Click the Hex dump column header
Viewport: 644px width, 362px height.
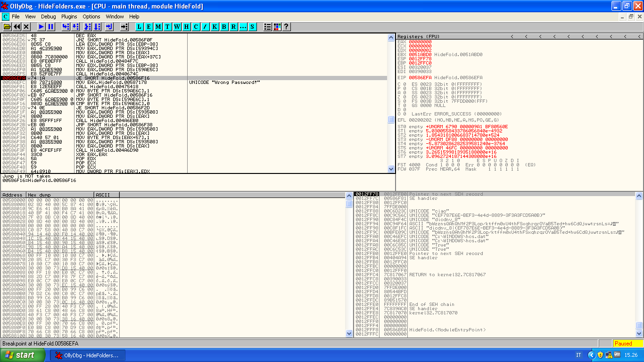(60, 195)
